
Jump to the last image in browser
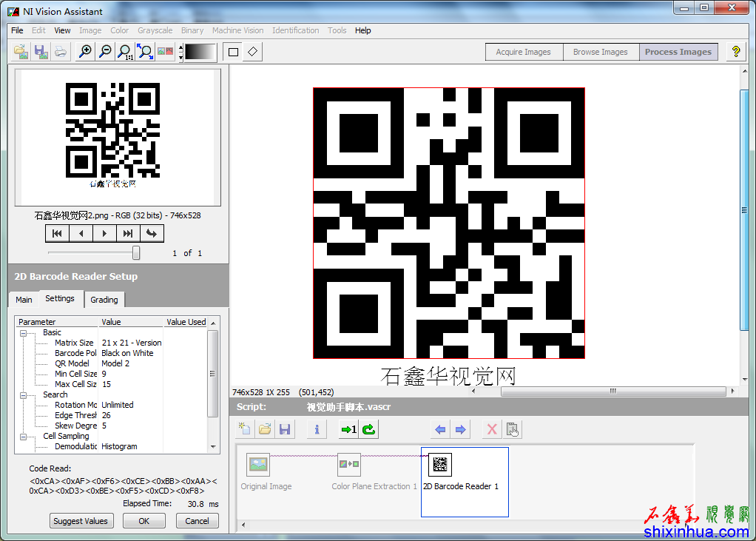(128, 233)
